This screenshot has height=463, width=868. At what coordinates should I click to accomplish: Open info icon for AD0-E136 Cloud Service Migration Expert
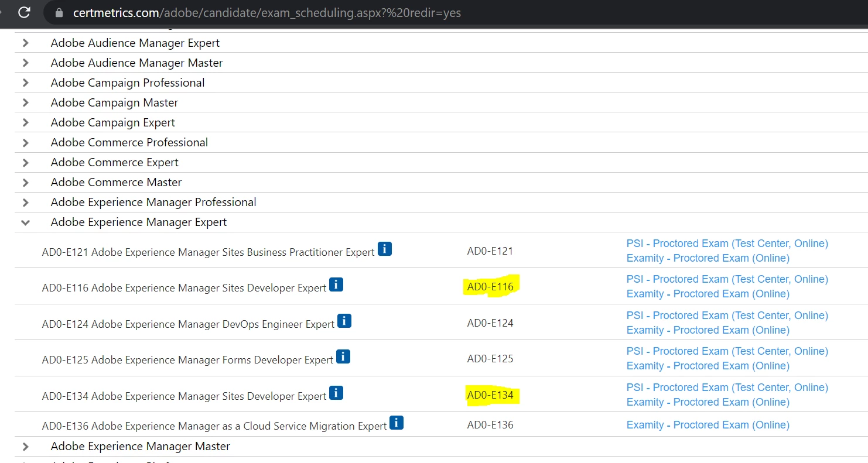pyautogui.click(x=397, y=422)
